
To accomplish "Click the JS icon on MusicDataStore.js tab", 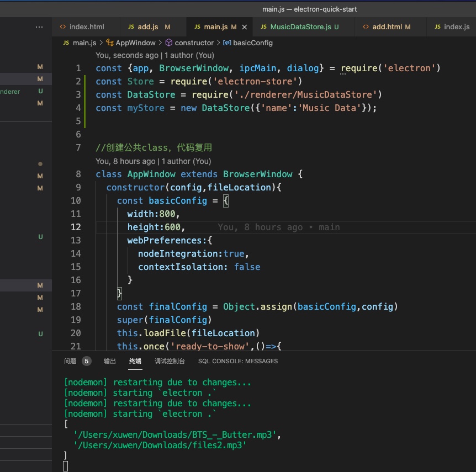I will 264,26.
